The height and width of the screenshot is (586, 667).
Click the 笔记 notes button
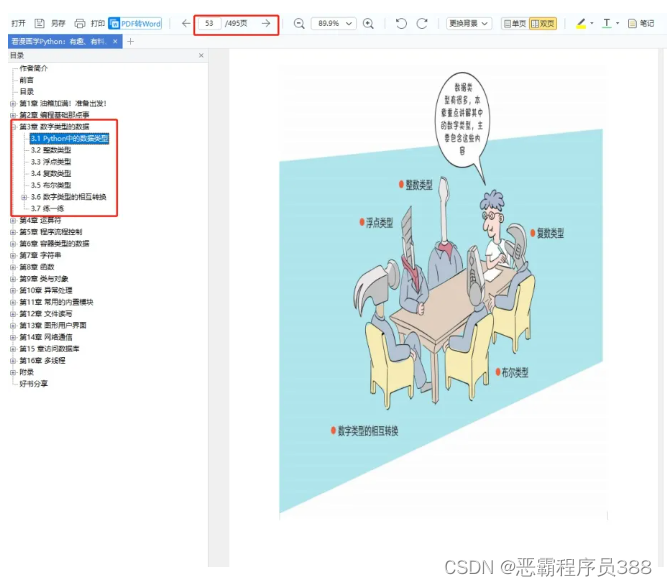tap(641, 23)
